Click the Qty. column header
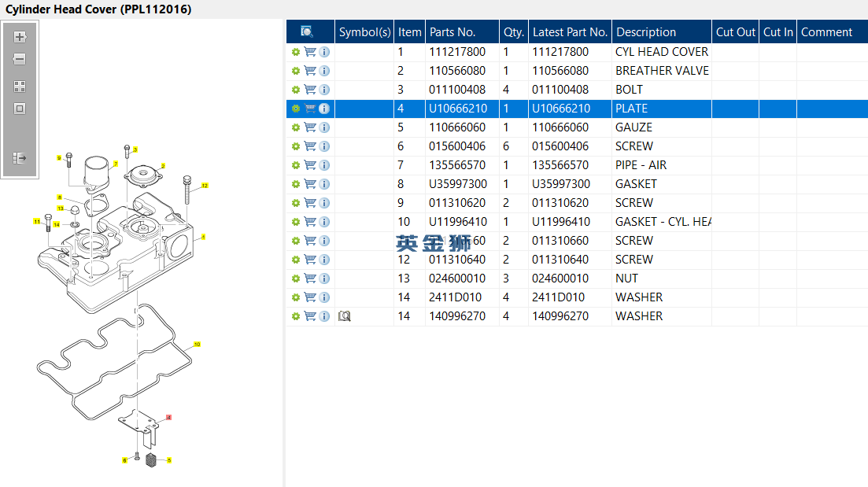Screen dimensions: 868x487 point(513,32)
